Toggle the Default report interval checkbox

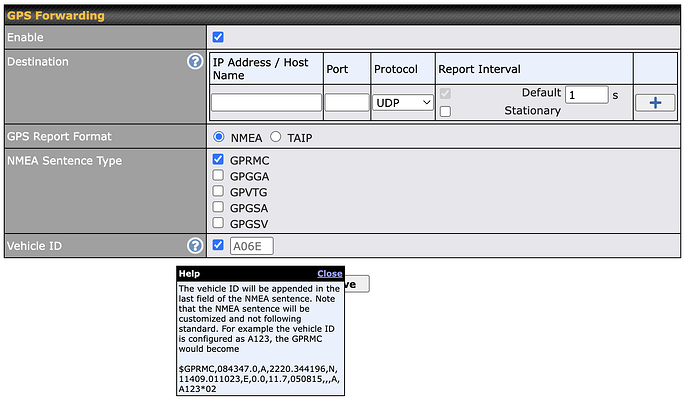point(446,94)
